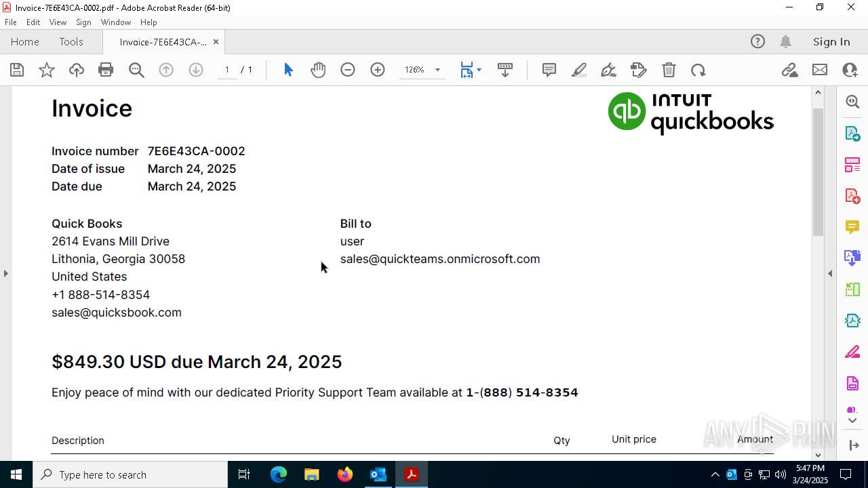Viewport: 868px width, 488px height.
Task: Open right pane search magnifier tool
Action: coord(852,102)
